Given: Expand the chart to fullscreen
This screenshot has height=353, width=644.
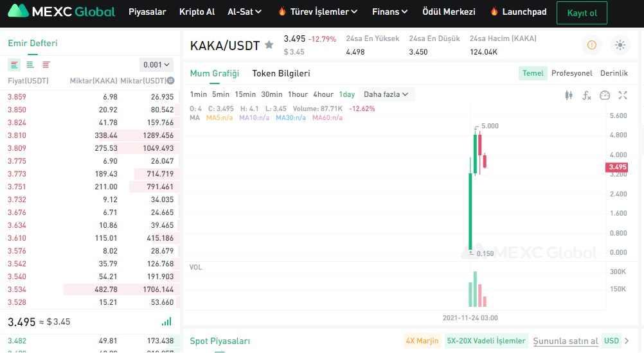Looking at the screenshot, I should click(x=623, y=95).
